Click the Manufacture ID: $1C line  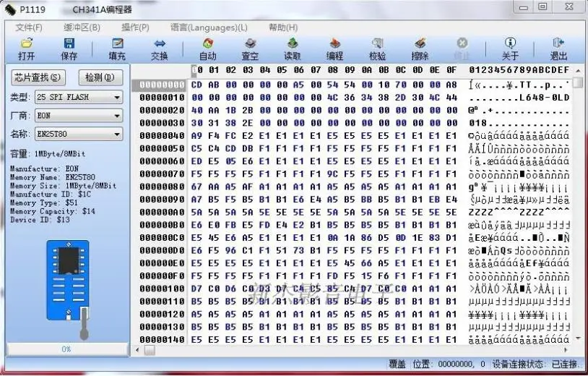51,195
